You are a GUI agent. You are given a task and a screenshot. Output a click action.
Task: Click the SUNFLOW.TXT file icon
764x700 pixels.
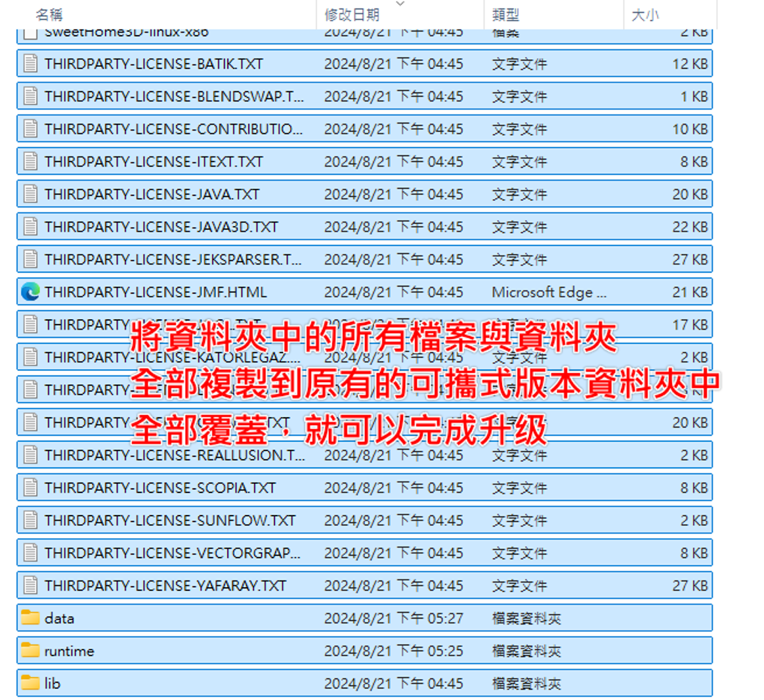click(x=31, y=520)
